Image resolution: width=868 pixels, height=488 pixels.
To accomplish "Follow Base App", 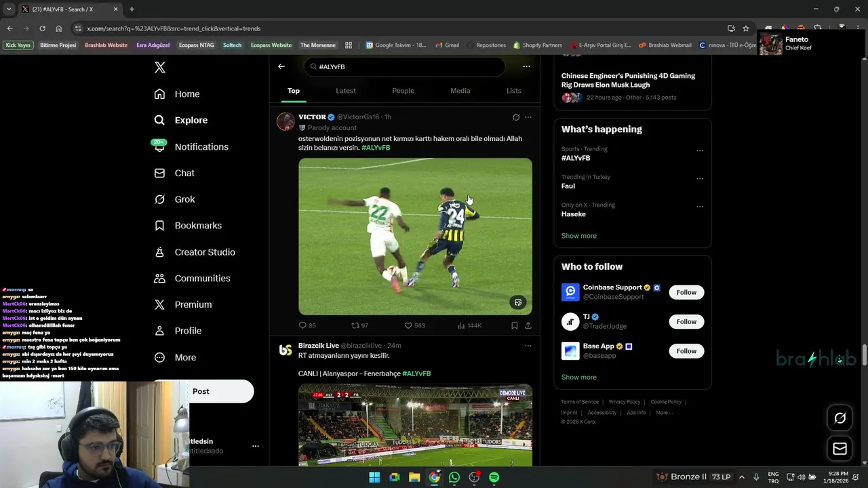I will click(686, 350).
